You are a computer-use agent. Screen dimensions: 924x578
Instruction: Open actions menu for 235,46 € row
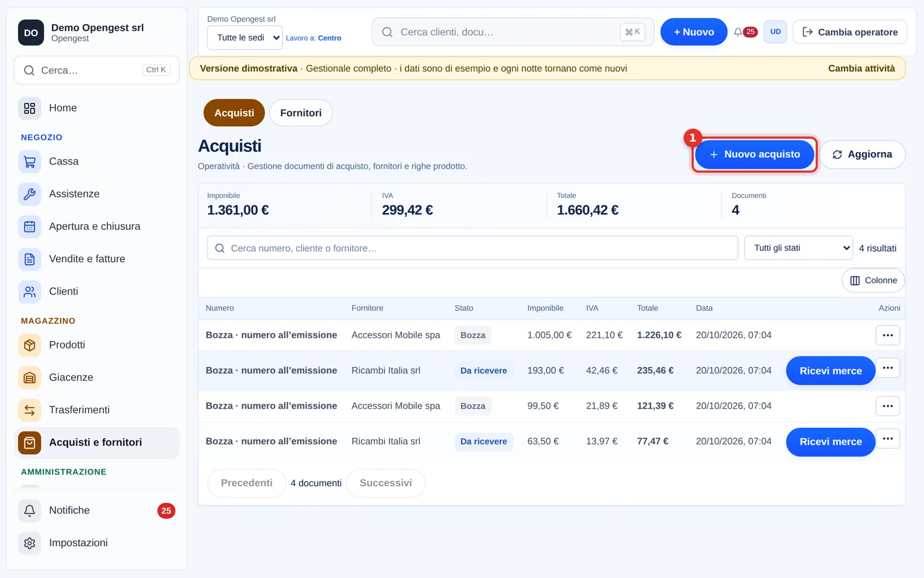[x=888, y=368]
